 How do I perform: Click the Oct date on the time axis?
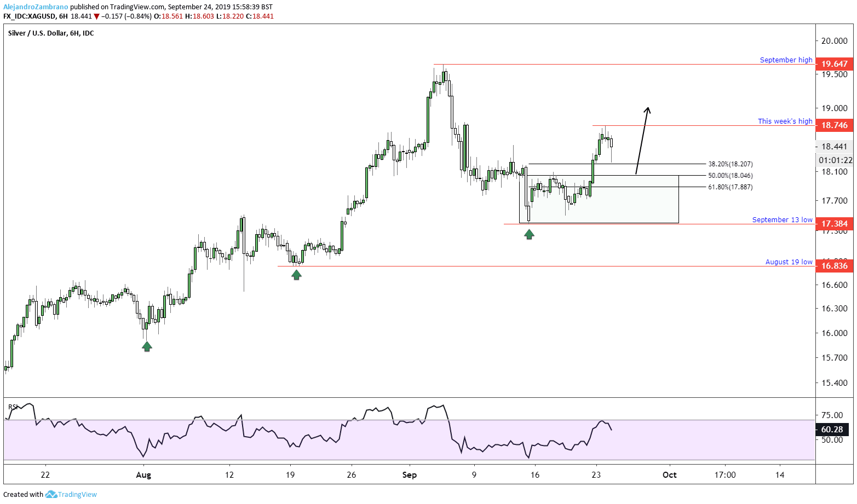point(670,475)
